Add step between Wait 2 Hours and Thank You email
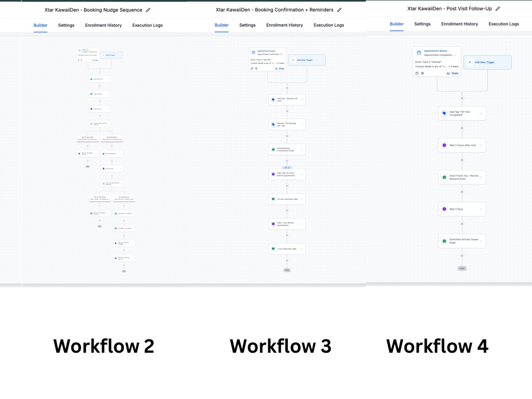Screen dimensions: 532x399 [x=462, y=160]
